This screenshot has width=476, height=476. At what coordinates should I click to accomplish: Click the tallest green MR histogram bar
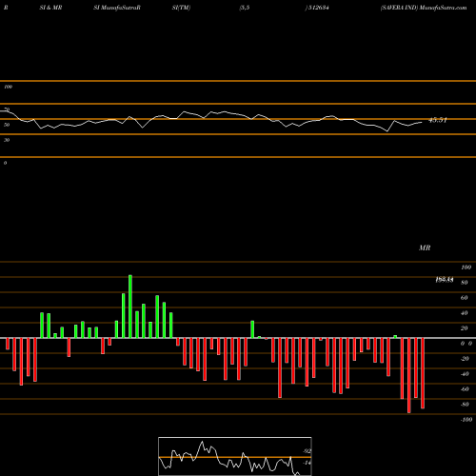[x=130, y=307]
